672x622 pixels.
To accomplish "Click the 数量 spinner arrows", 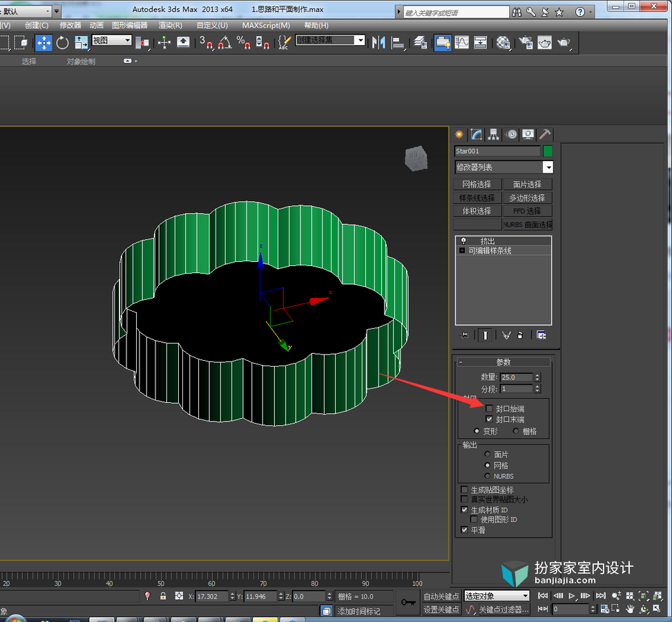I will point(537,377).
